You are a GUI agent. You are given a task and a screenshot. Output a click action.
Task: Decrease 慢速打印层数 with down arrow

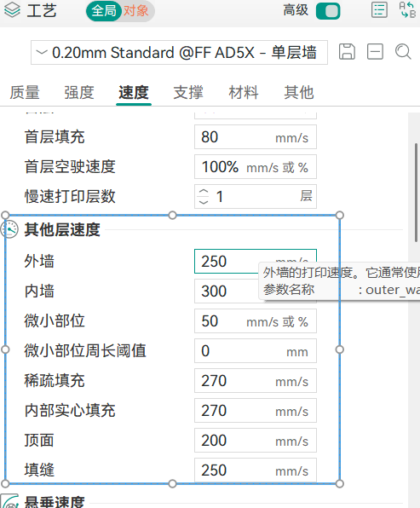204,201
